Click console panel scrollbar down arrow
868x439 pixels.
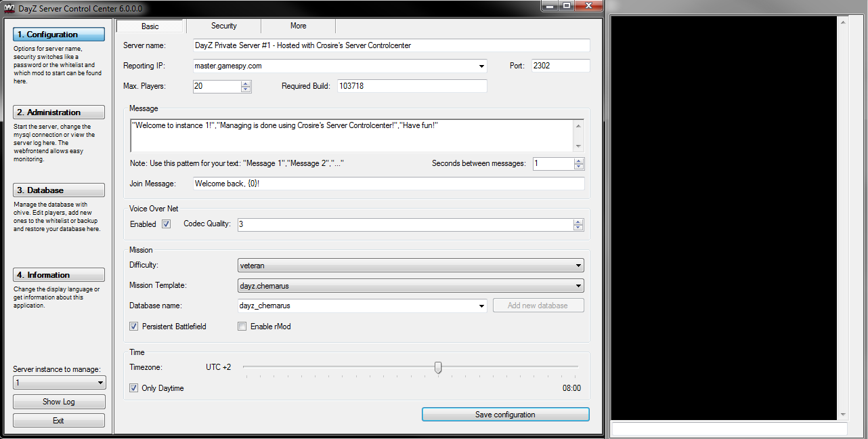843,414
